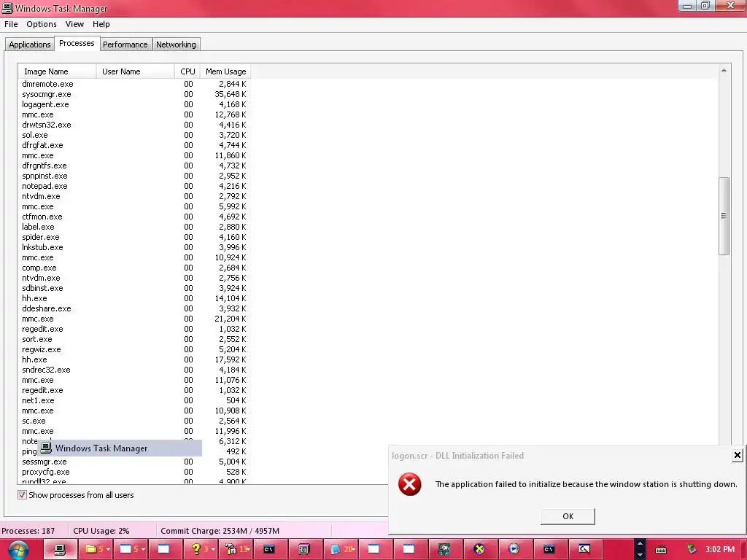
Task: Expand the notepad group 20 dropdown arrow
Action: click(354, 550)
